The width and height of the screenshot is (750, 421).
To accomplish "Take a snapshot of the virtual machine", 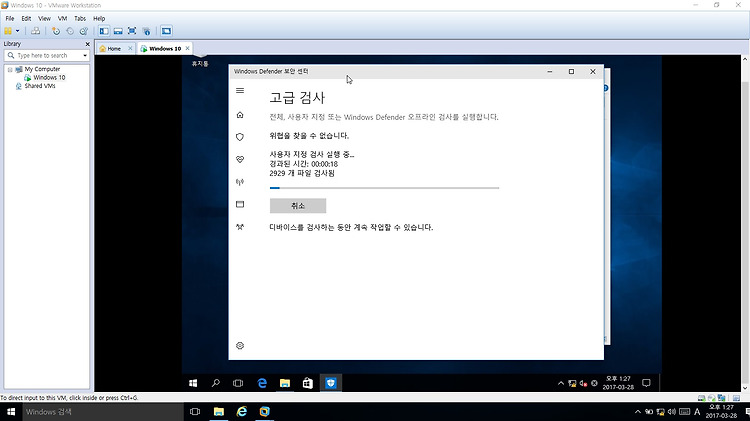I will coord(56,31).
